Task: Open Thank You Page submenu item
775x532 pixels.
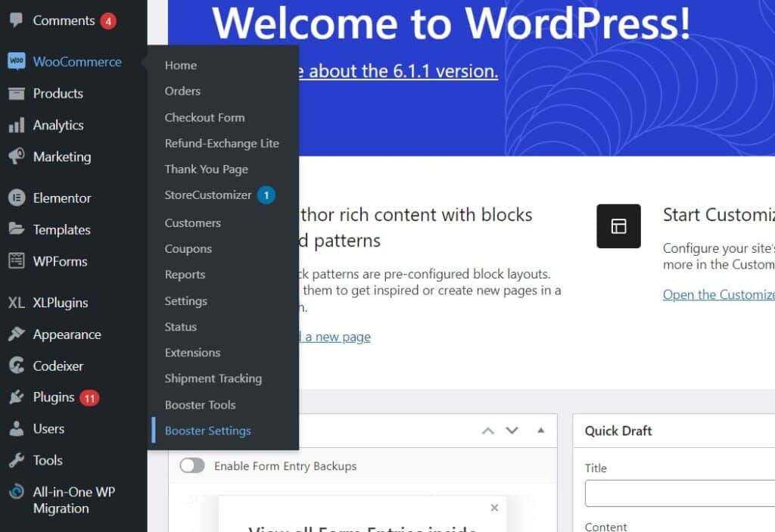Action: point(207,169)
